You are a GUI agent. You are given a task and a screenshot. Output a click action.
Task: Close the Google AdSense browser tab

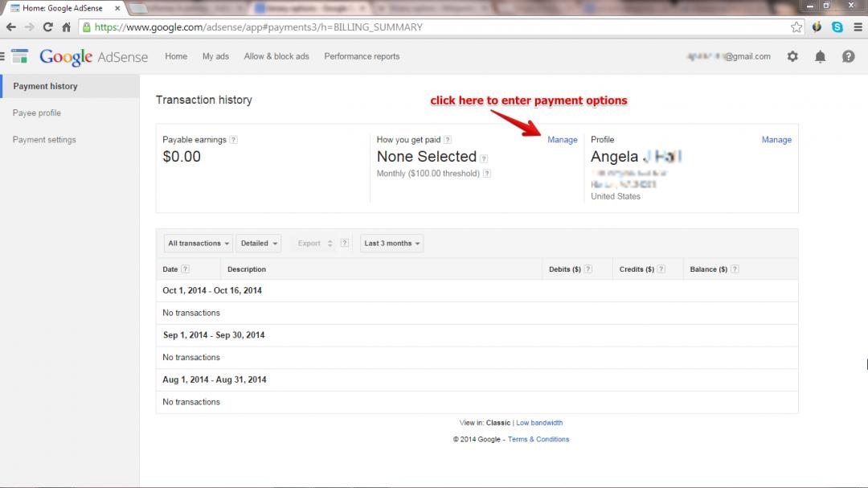pos(117,8)
